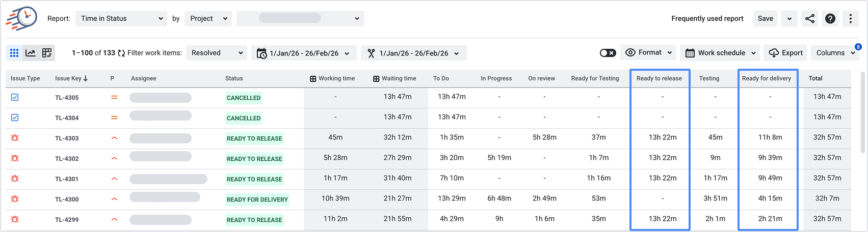Expand the second date range with scissors
This screenshot has height=232, width=868.
(414, 53)
